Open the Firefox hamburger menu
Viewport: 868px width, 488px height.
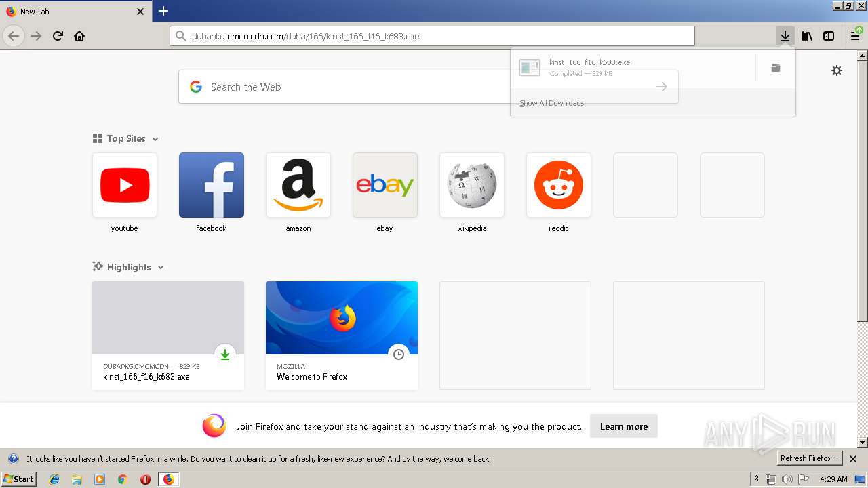click(x=856, y=36)
